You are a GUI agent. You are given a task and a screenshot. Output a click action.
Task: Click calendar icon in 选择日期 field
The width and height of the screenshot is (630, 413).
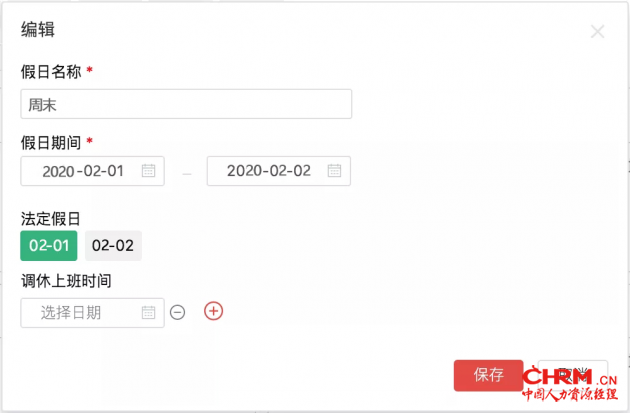click(x=148, y=312)
